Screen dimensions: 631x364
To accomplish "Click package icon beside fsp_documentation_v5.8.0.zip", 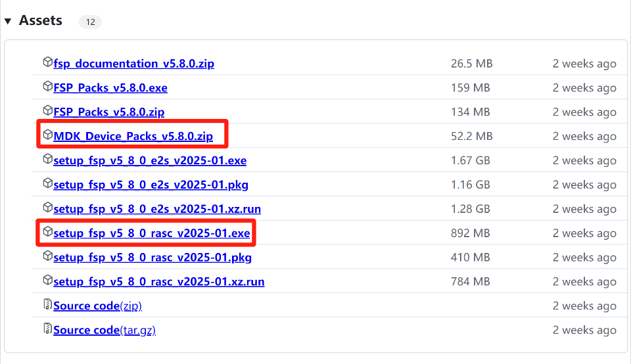I will (47, 62).
